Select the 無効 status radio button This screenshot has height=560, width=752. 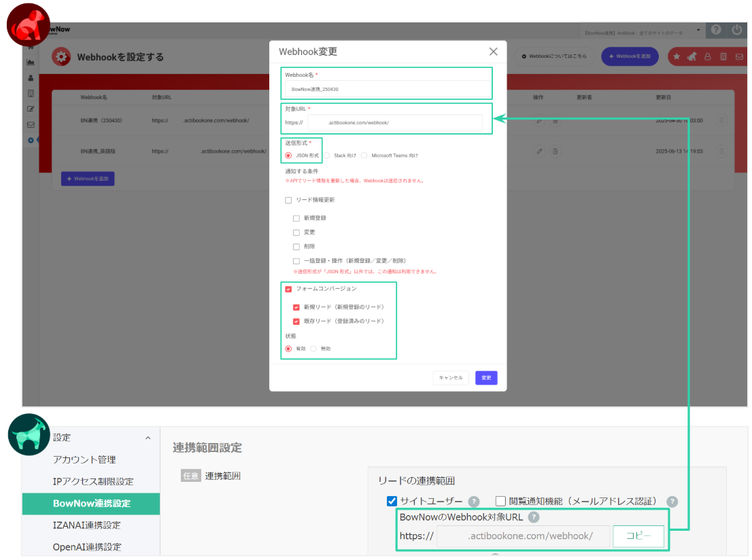pyautogui.click(x=313, y=349)
